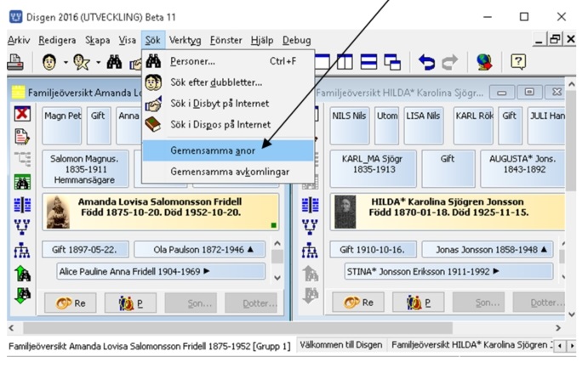Viewport: 588px width, 368px height.
Task: Click Hilda's portrait thumbnail
Action: pos(345,212)
